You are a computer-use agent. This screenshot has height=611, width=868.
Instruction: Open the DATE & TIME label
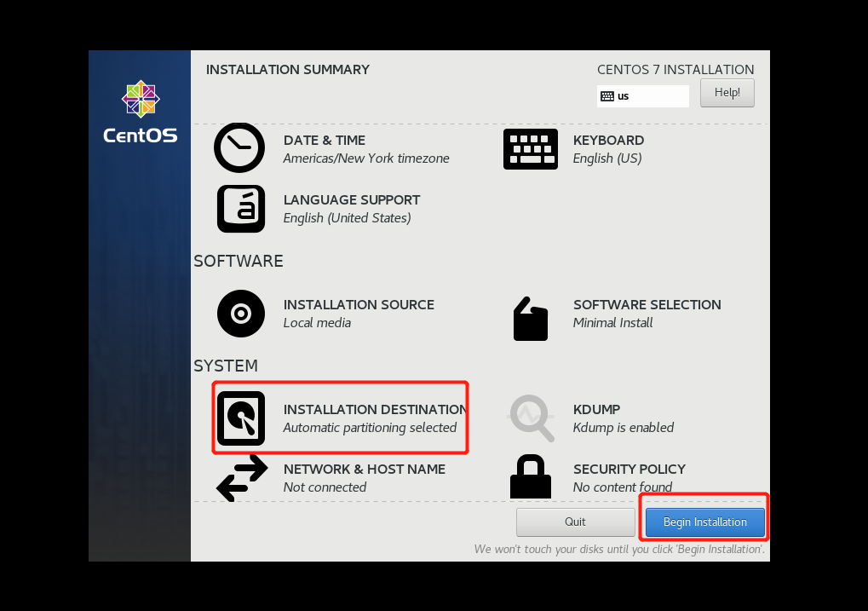pyautogui.click(x=325, y=141)
